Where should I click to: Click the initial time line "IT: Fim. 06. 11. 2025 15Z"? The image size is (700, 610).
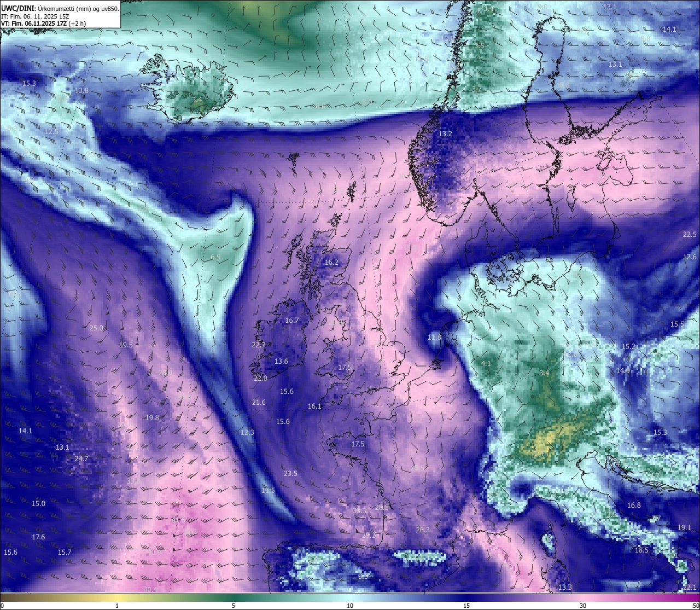(34, 16)
